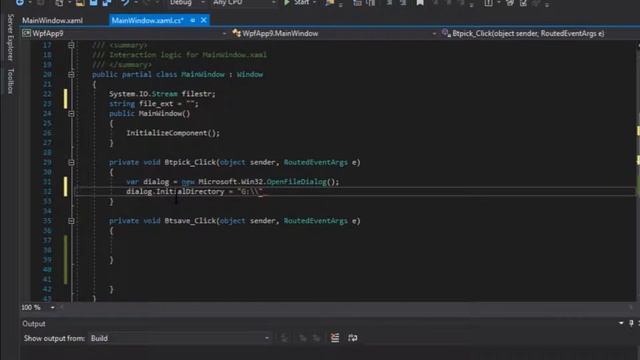This screenshot has height=360, width=640.
Task: Toggle auto hide pin on Output panel
Action: tap(631, 323)
